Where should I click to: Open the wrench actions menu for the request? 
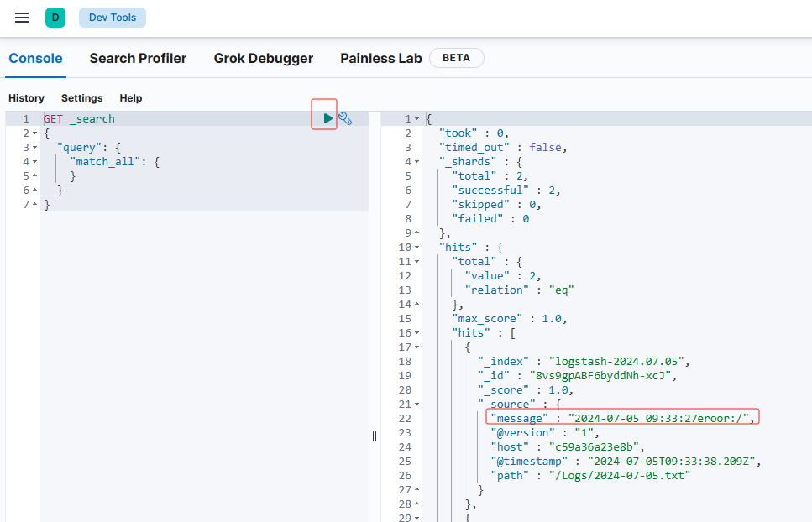tap(345, 118)
